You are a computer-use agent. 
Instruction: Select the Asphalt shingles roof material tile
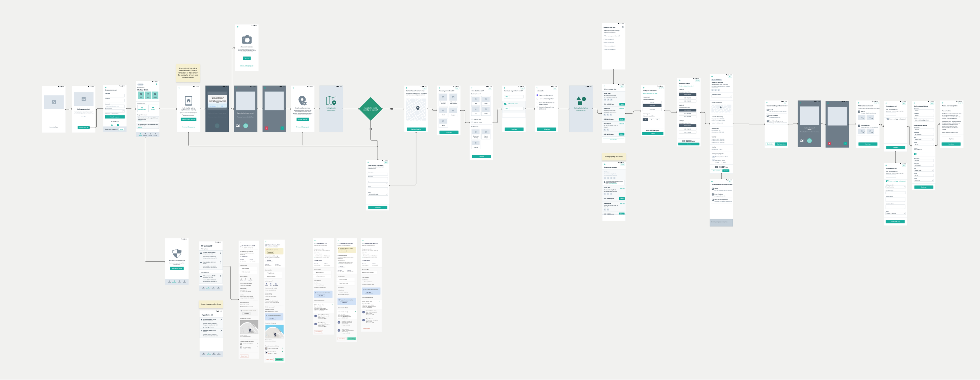[x=486, y=134]
